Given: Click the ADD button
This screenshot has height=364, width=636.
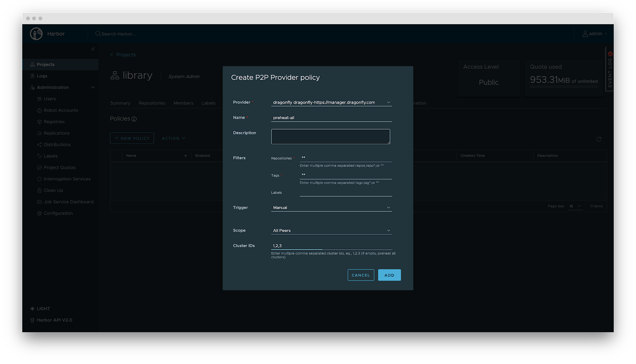Looking at the screenshot, I should [x=389, y=275].
